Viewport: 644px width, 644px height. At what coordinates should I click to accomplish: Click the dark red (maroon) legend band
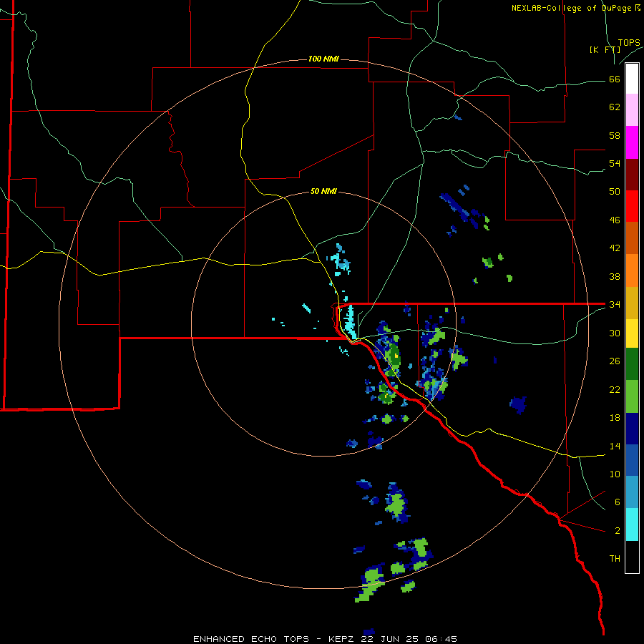point(632,175)
